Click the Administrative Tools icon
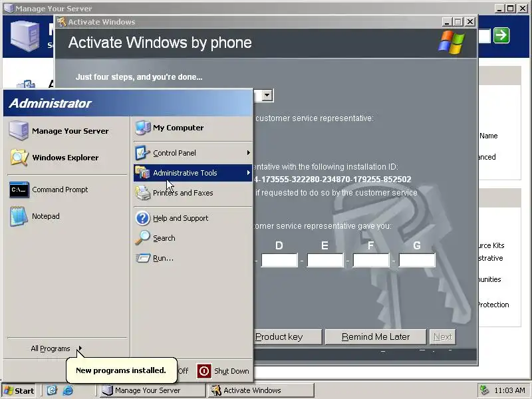 [142, 173]
